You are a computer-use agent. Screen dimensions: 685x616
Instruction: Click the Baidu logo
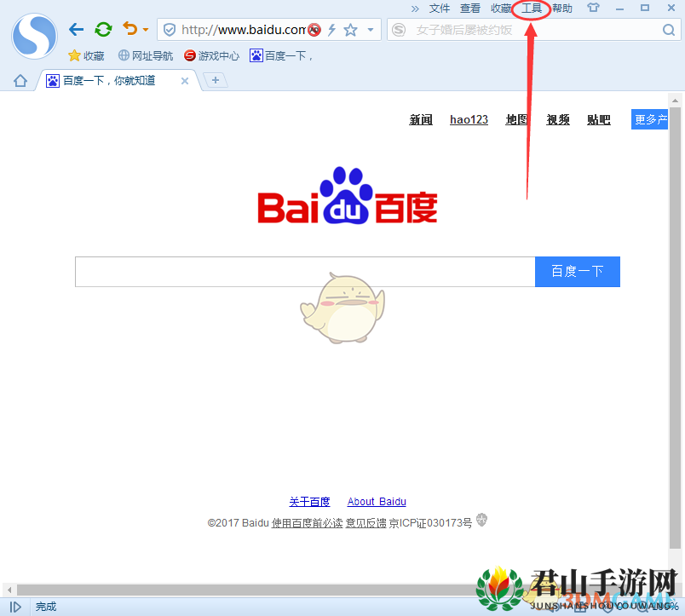[x=348, y=195]
